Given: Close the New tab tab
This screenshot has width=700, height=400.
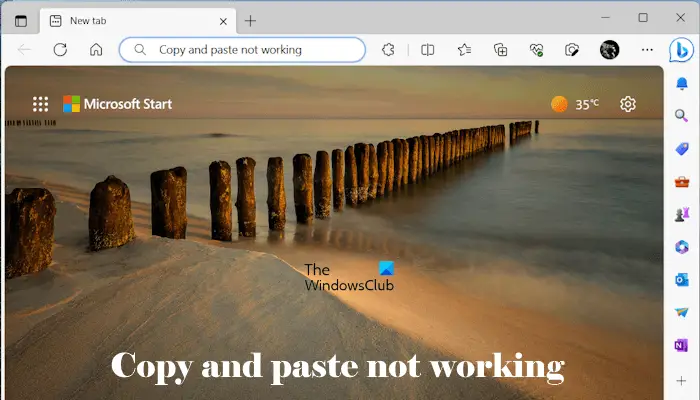Looking at the screenshot, I should 223,21.
